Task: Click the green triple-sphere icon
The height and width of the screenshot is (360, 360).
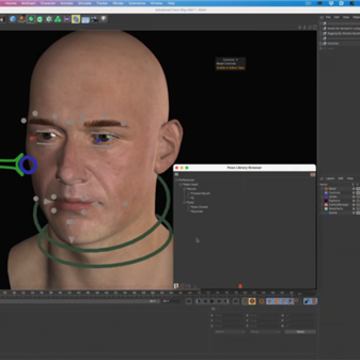Action: click(58, 19)
